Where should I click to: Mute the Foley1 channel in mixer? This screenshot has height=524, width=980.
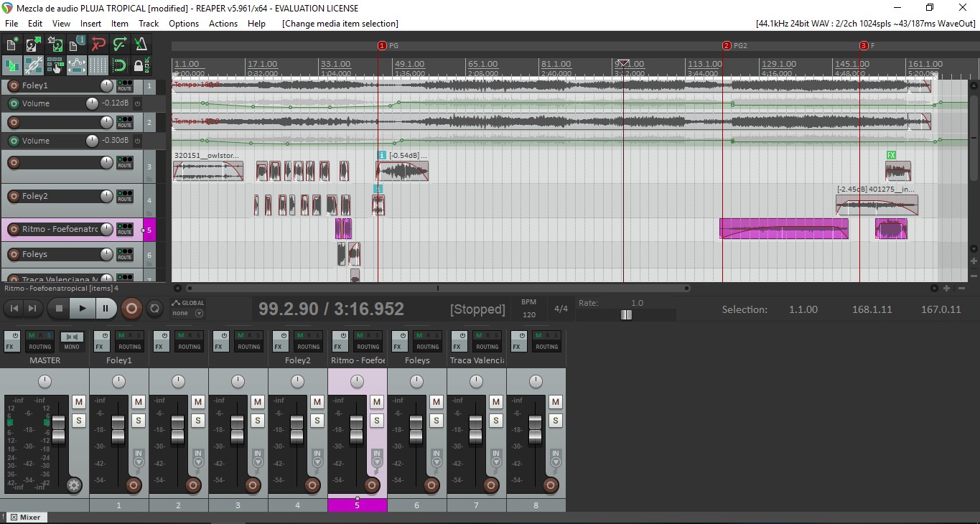139,402
